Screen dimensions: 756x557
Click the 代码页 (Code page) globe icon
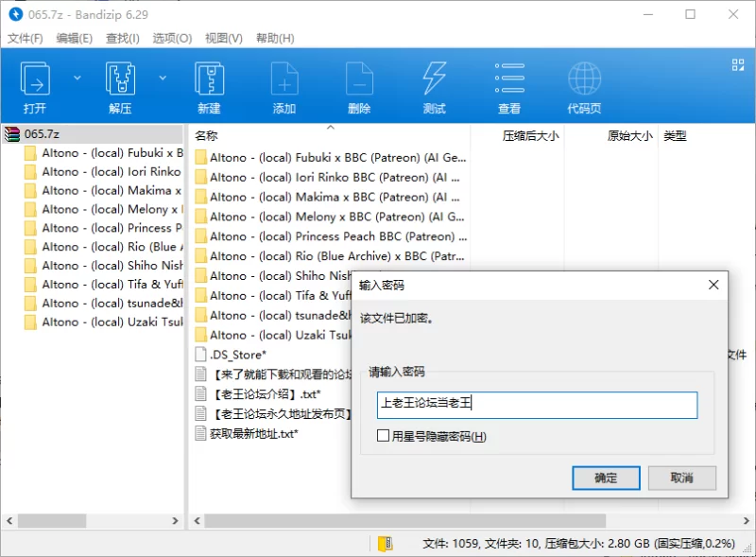tap(584, 78)
